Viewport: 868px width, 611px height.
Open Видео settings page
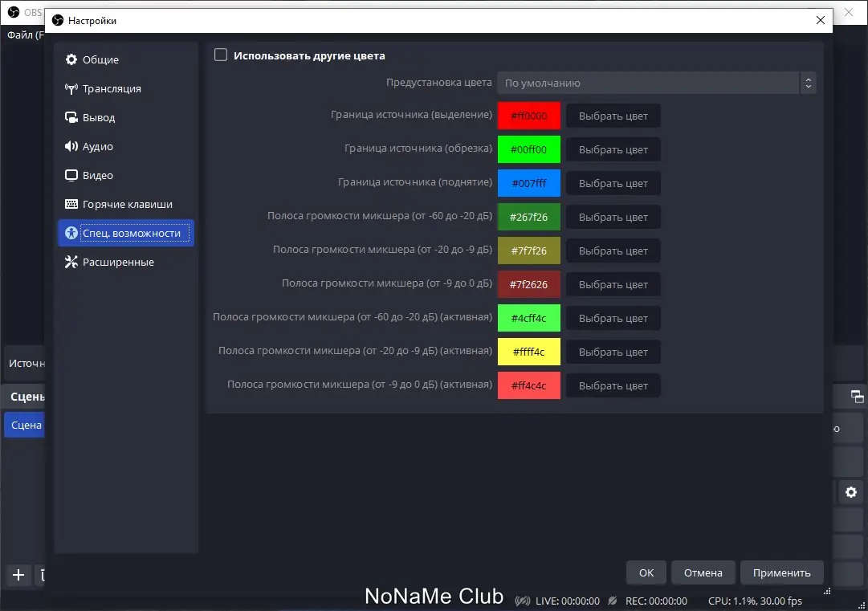pos(126,176)
